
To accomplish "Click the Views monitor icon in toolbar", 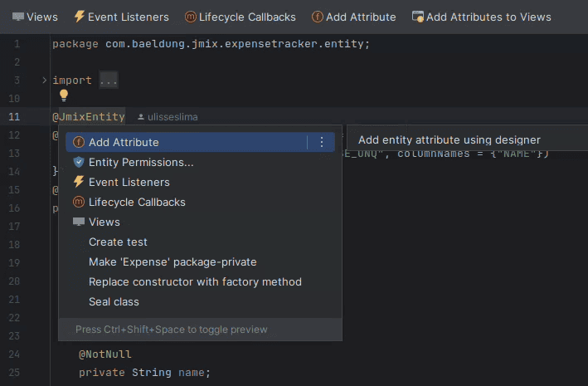I will click(x=18, y=17).
